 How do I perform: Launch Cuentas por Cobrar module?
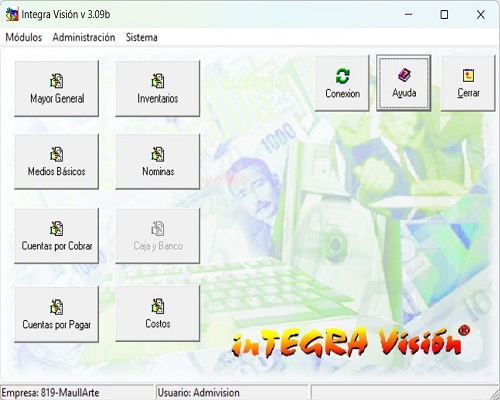57,236
